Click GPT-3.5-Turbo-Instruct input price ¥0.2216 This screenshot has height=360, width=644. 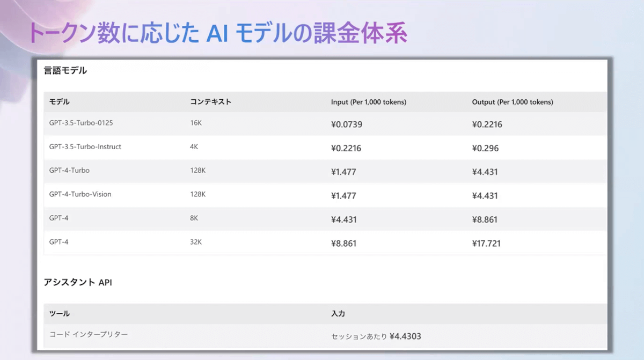point(346,148)
